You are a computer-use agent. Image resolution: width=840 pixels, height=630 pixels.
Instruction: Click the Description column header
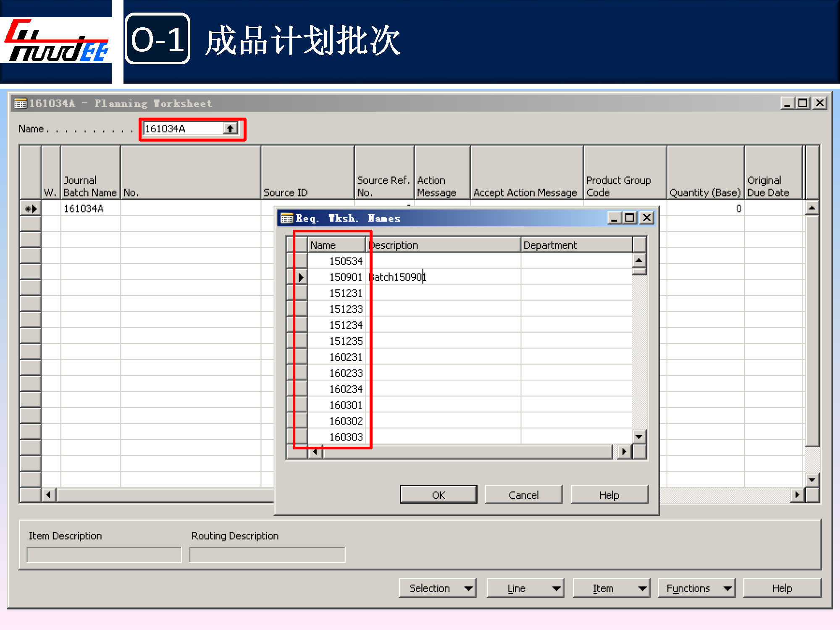tap(444, 245)
